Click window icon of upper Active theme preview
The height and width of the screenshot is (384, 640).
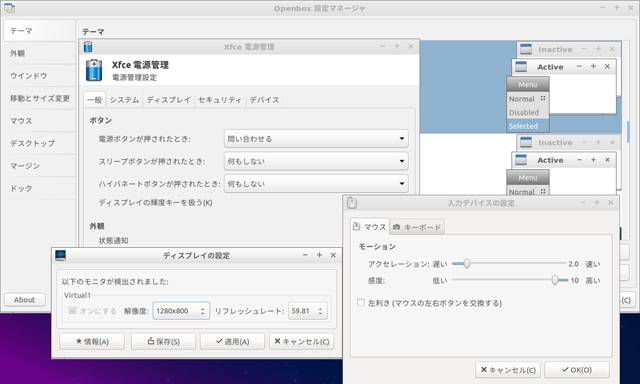click(x=521, y=67)
